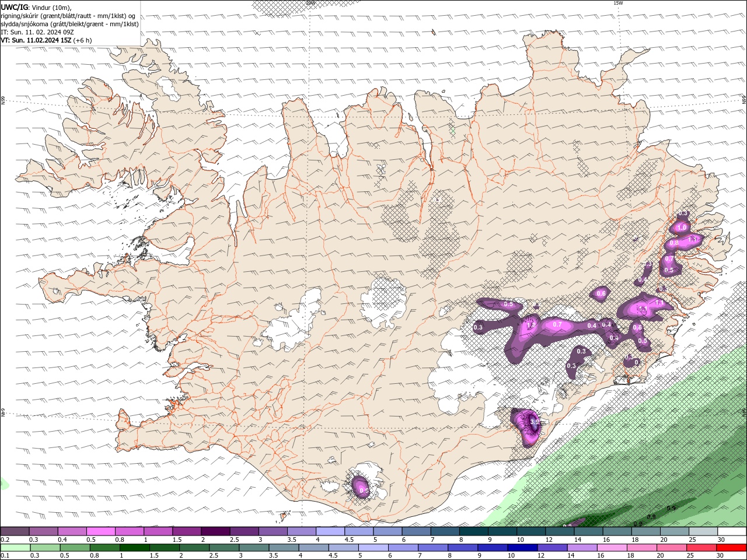Pick the gray-green bottom-row swatch labeled 3
The width and height of the screenshot is (747, 560).
(254, 548)
